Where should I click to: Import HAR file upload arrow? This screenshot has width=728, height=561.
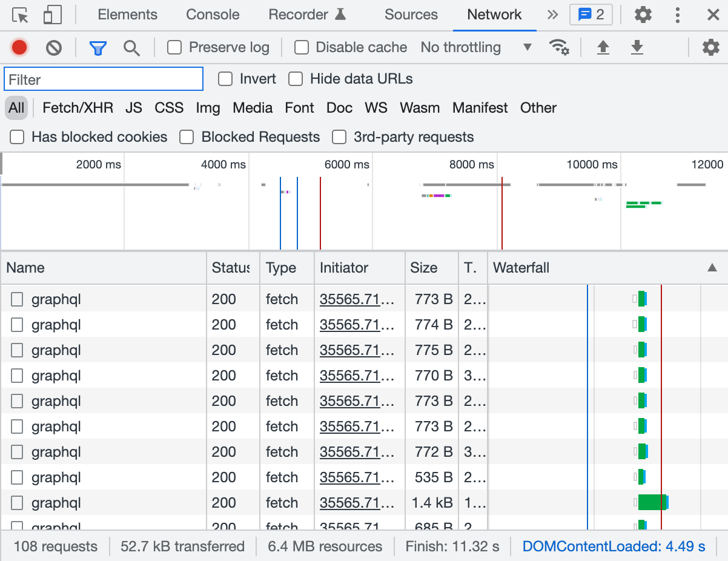[603, 47]
